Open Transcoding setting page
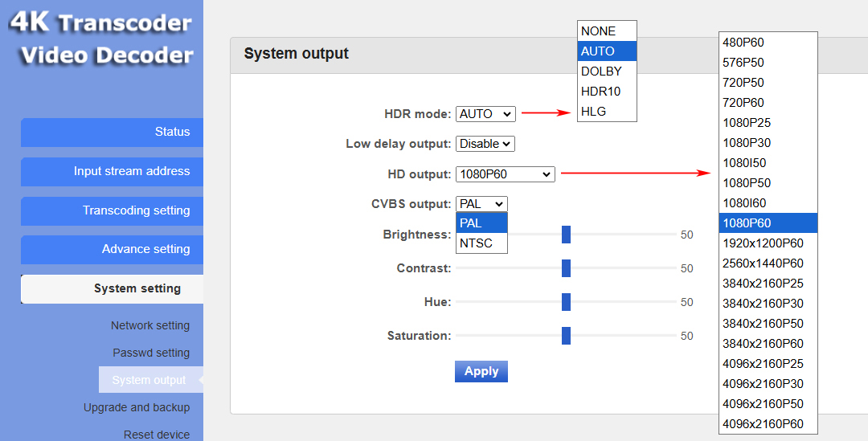Image resolution: width=868 pixels, height=441 pixels. point(112,210)
